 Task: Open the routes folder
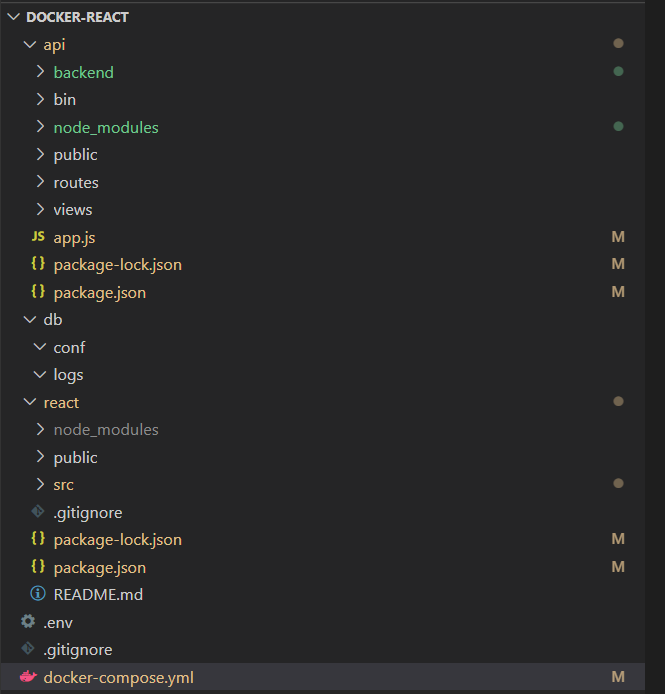click(x=76, y=182)
